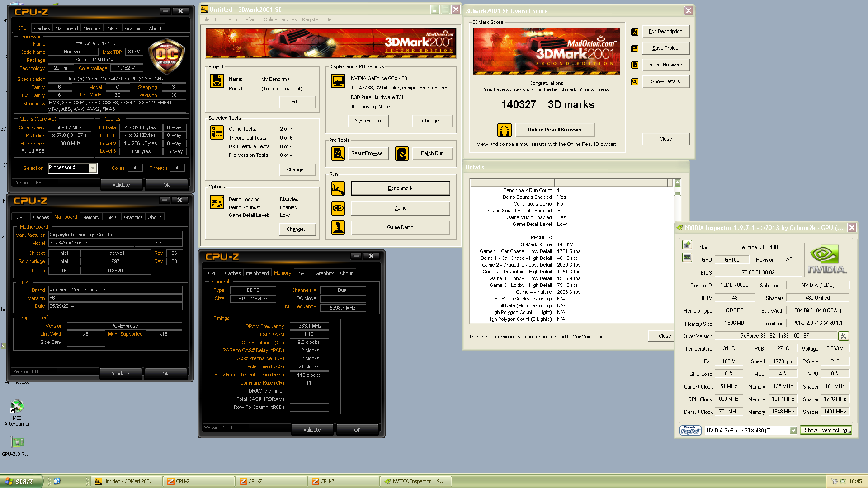Click the Selected Tests checklist icon
868x488 pixels.
pos(217,132)
